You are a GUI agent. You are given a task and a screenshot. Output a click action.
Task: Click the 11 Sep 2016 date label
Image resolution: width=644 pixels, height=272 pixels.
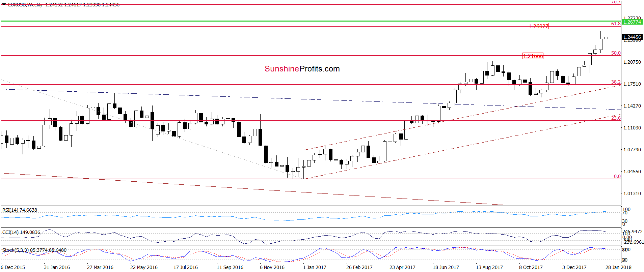pyautogui.click(x=230, y=267)
